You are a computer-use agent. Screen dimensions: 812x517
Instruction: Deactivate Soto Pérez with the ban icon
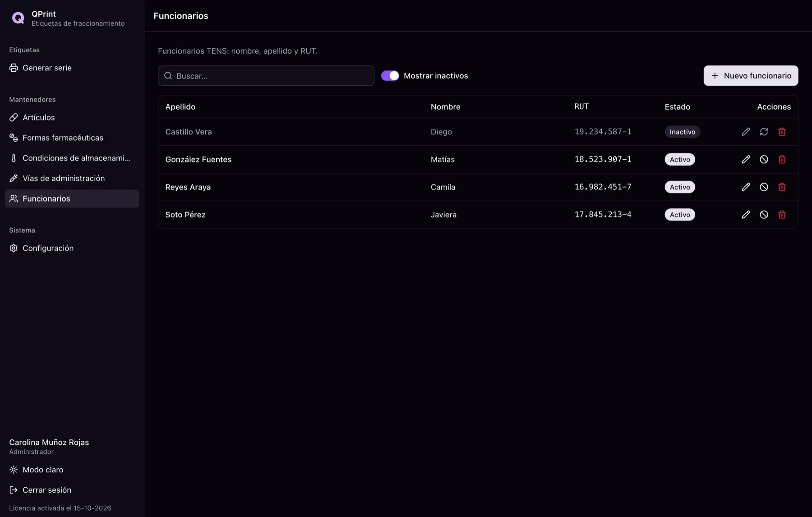(764, 215)
